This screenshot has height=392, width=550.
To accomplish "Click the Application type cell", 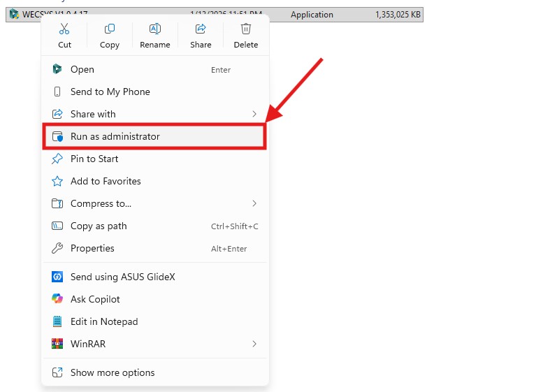I will (x=312, y=15).
